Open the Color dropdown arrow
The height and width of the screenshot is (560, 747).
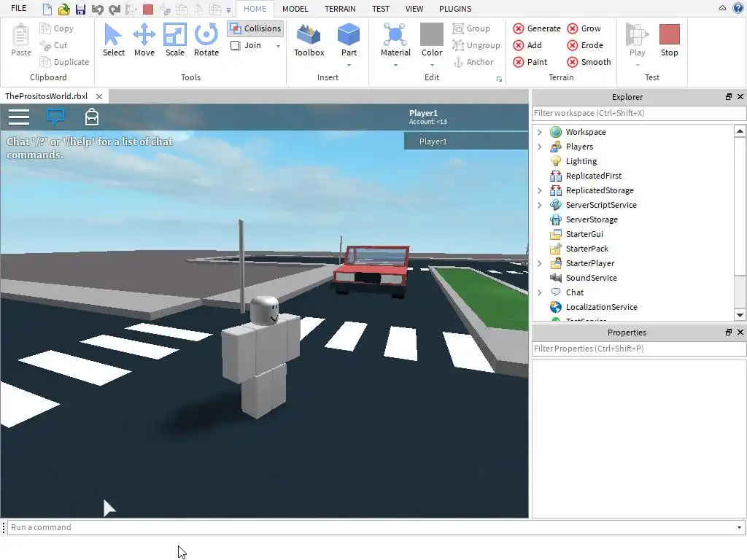pos(432,65)
